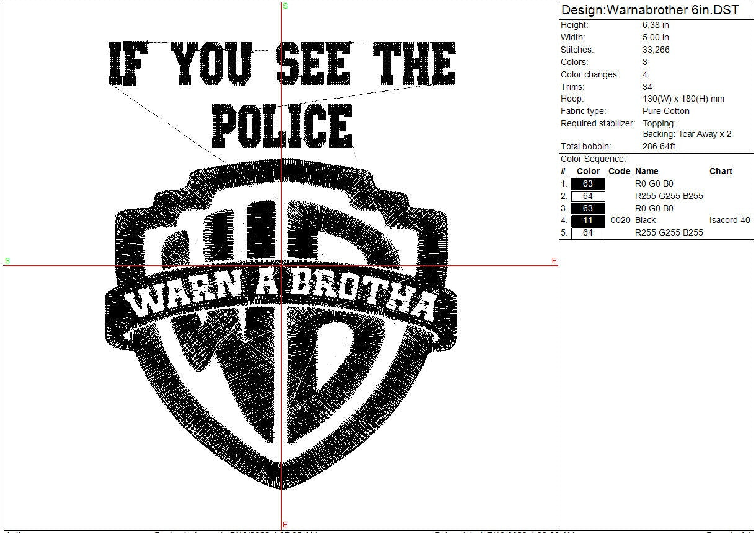The width and height of the screenshot is (756, 533).
Task: Click the green S marker at top of design
Action: [x=285, y=6]
